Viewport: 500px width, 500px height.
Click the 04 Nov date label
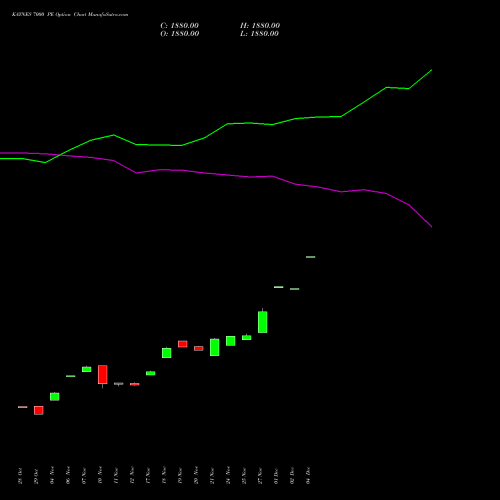coord(52,475)
